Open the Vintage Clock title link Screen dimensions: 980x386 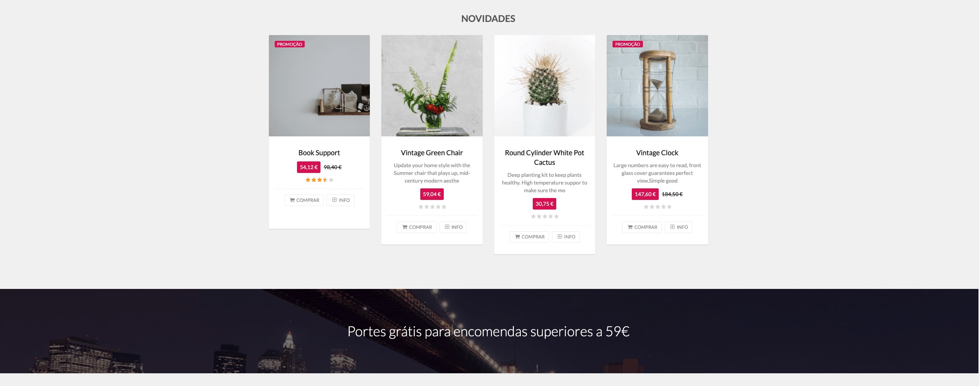[x=657, y=153]
